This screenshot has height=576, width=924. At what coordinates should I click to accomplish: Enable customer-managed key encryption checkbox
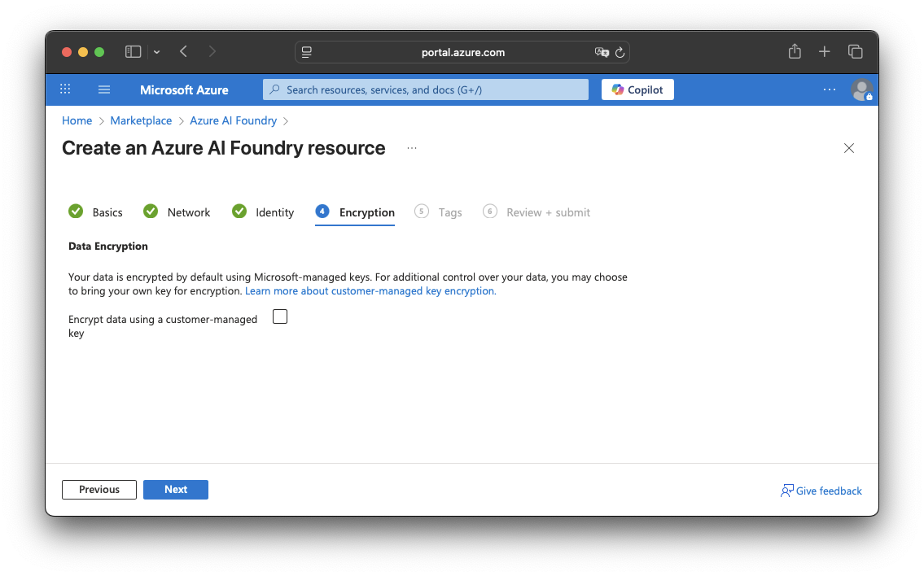click(x=280, y=316)
